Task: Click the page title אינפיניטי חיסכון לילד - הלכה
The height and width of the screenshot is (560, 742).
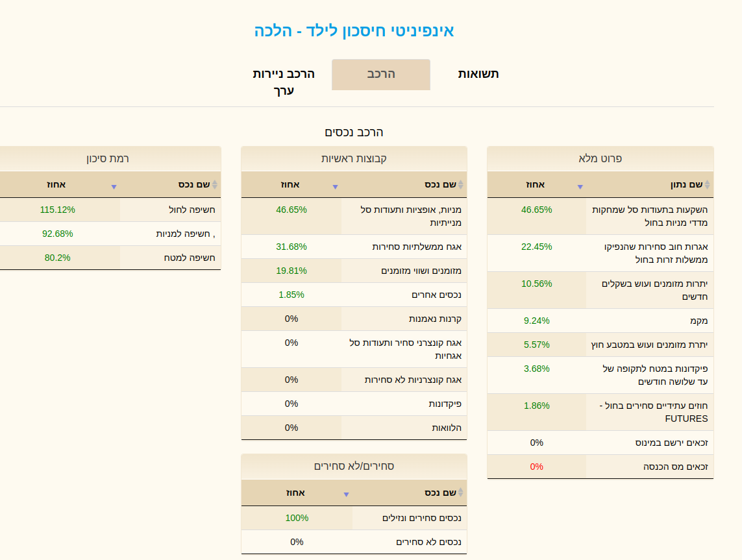Action: click(354, 30)
